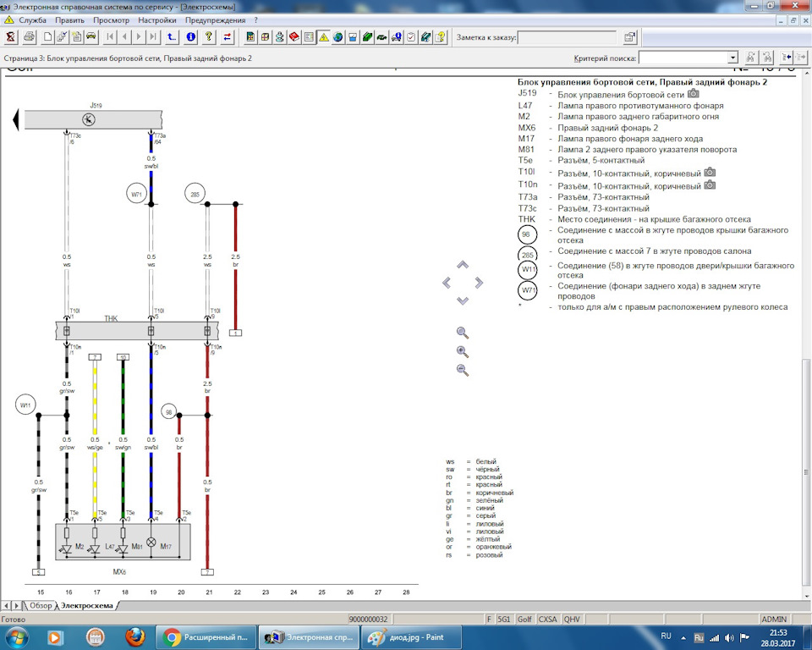Switch to 'диод.jpg - Paint' taskbar window
Screen dimensions: 812x650
point(411,637)
